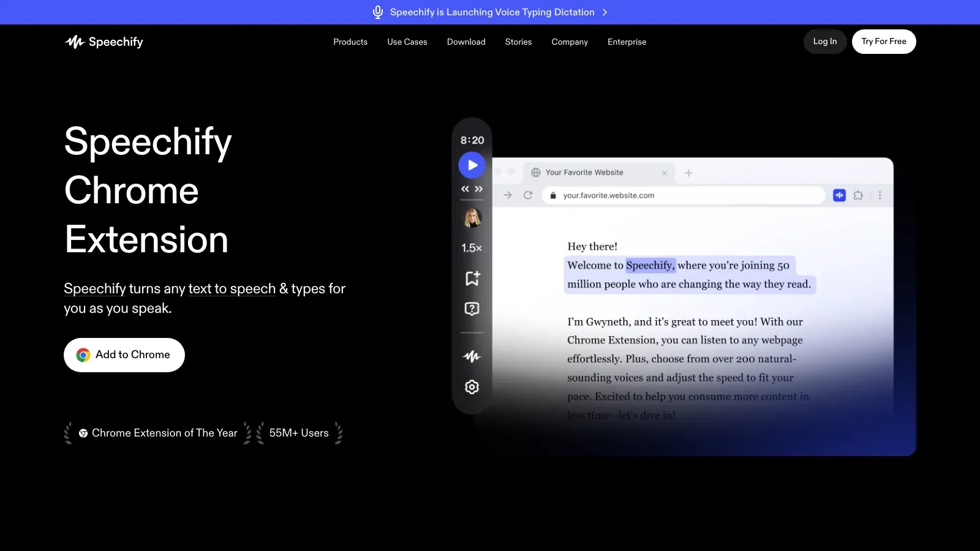Close the Your Favorite Website tab
Screen dimensions: 980x551
click(x=665, y=173)
